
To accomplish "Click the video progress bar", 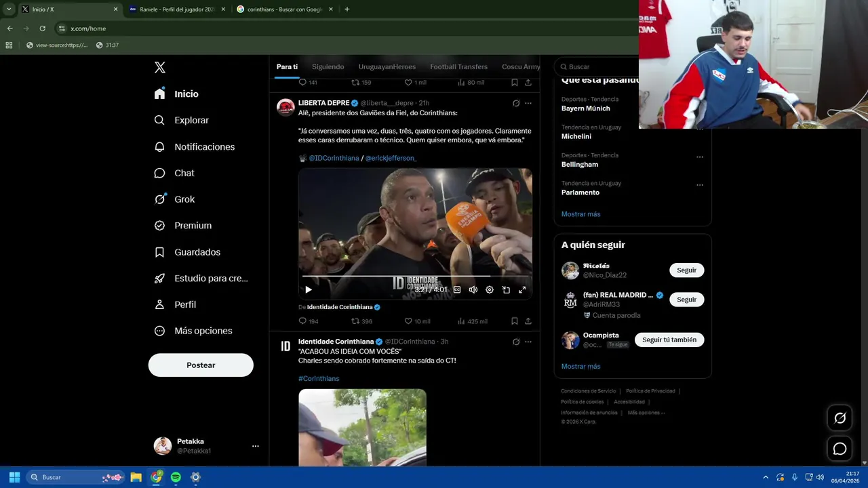I will pos(415,276).
